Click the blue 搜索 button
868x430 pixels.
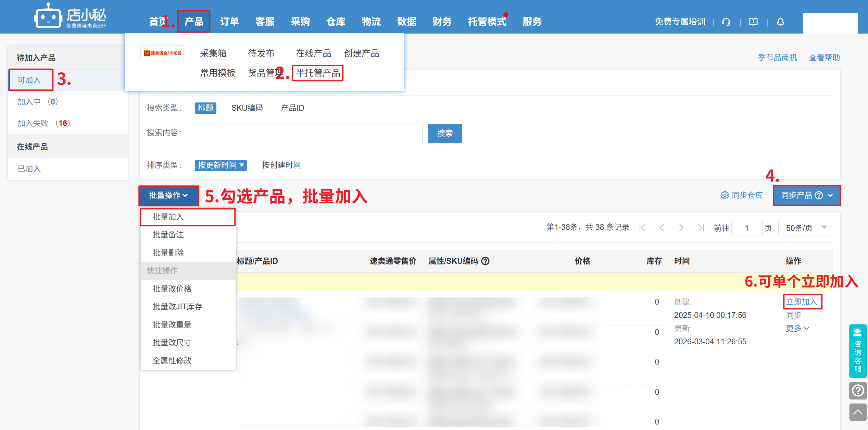(444, 133)
